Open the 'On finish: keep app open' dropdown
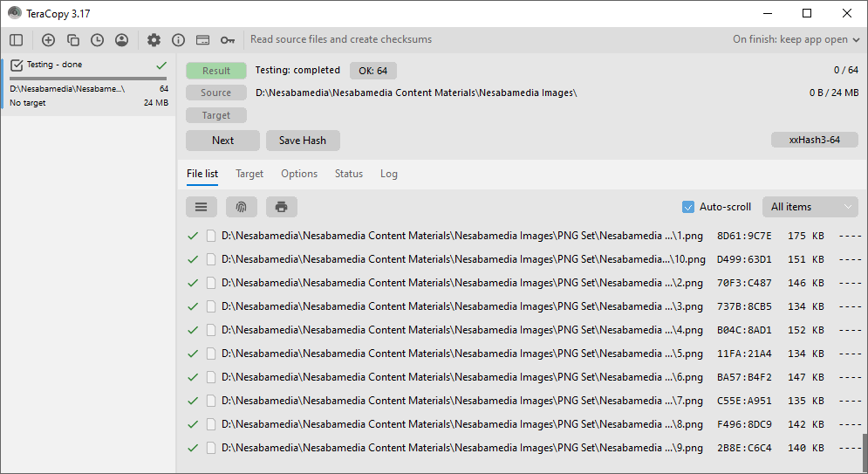This screenshot has height=474, width=868. click(795, 39)
